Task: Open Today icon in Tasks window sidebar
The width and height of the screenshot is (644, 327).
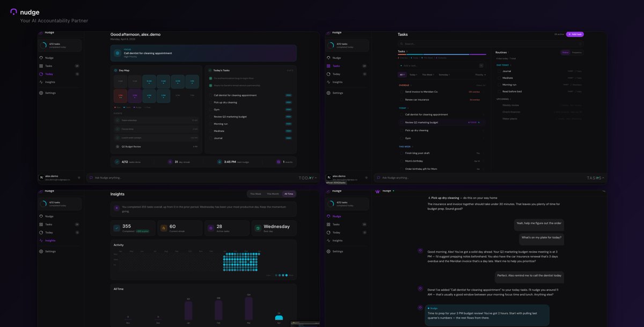Action: pyautogui.click(x=328, y=74)
